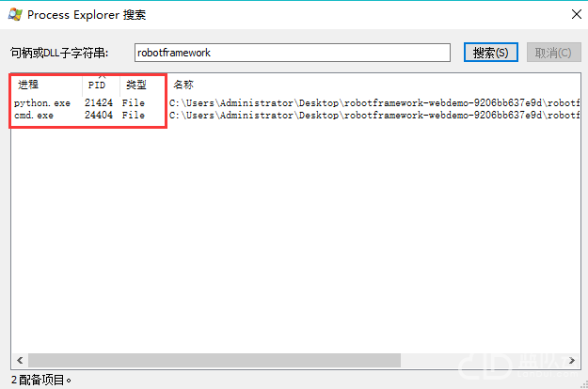
Task: Click PID 21424 in the list
Action: [99, 102]
